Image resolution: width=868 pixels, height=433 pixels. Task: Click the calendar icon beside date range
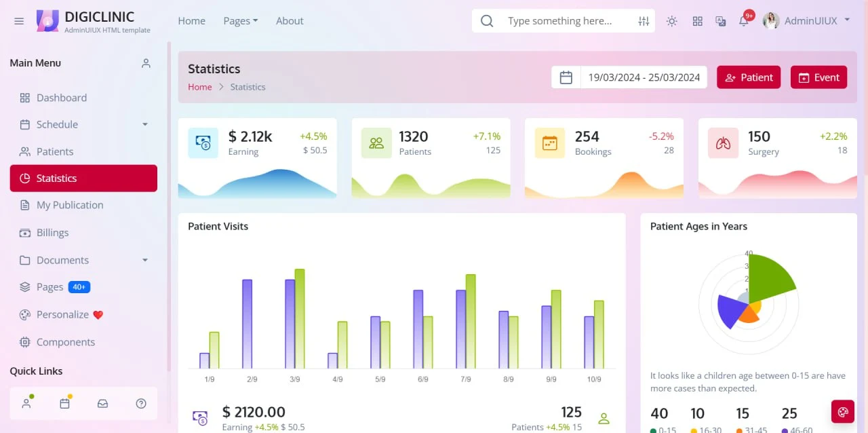pos(566,77)
